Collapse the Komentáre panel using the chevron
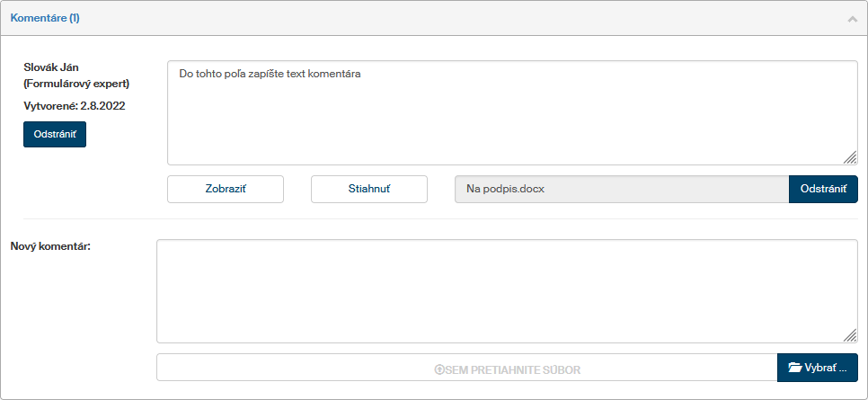 click(x=852, y=18)
